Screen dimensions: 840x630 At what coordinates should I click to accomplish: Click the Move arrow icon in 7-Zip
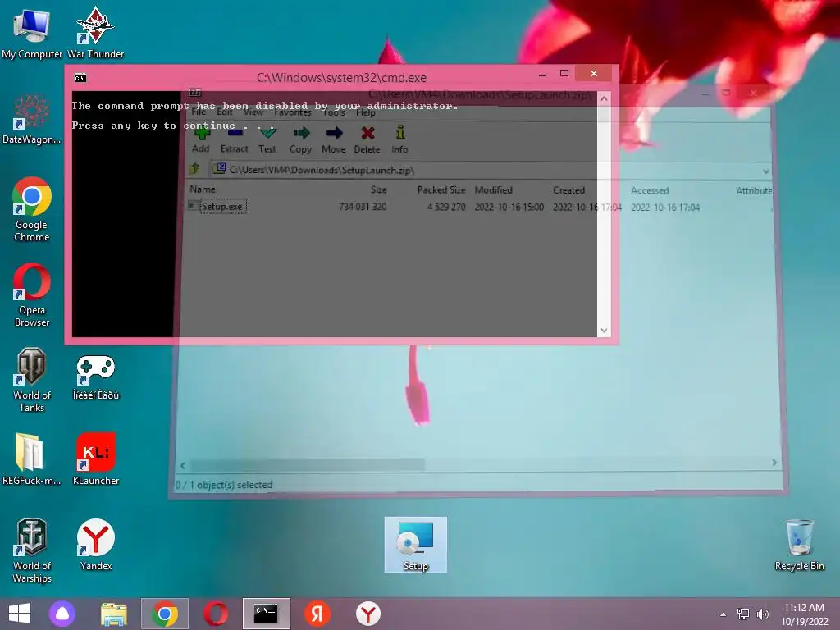point(334,139)
